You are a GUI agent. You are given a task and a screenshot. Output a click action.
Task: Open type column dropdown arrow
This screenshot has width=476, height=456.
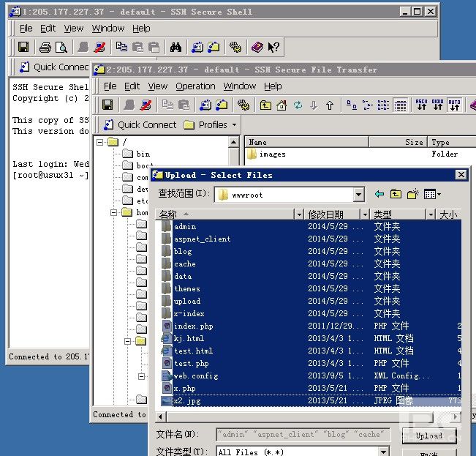point(431,214)
